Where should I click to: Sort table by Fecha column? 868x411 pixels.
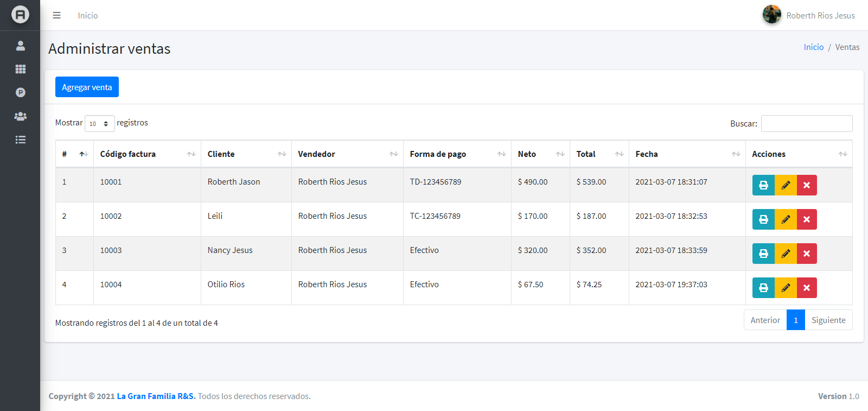tap(687, 154)
